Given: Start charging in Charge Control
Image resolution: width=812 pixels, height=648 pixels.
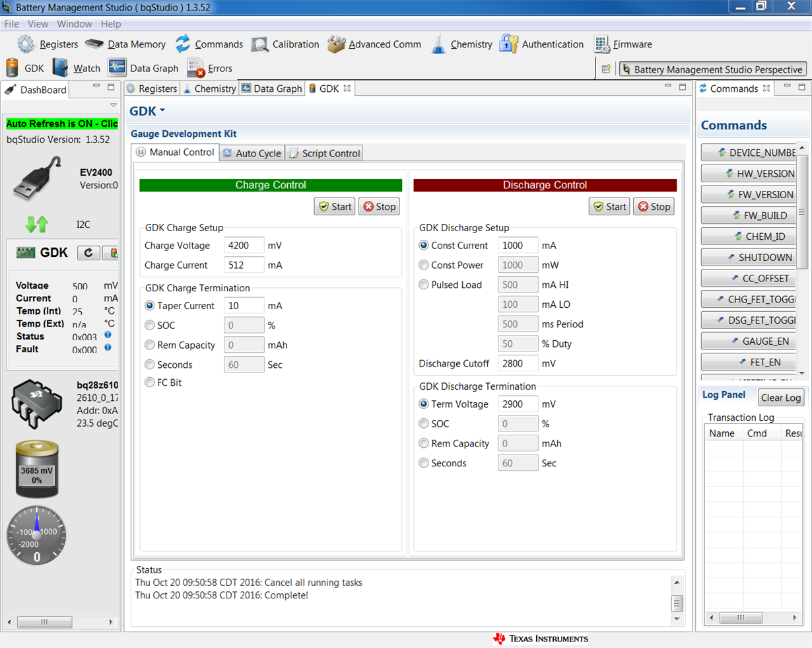Looking at the screenshot, I should pos(335,207).
